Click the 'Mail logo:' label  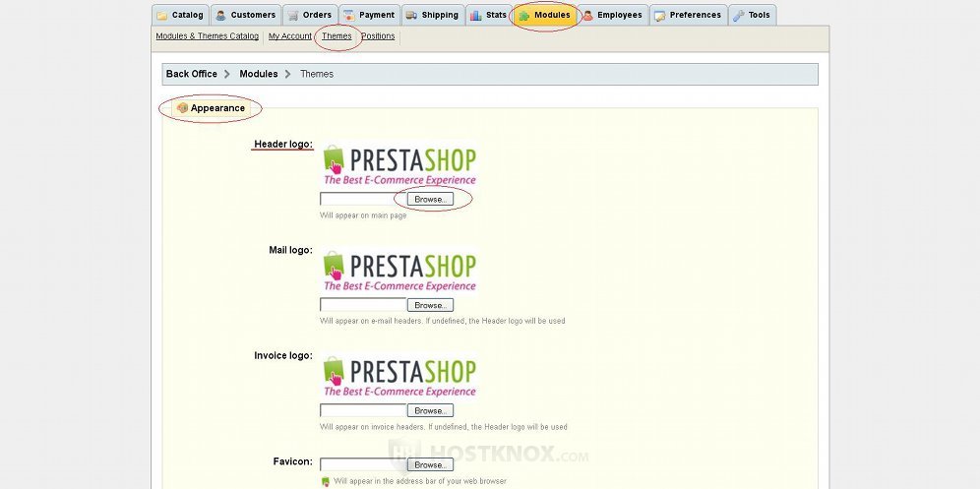tap(290, 250)
